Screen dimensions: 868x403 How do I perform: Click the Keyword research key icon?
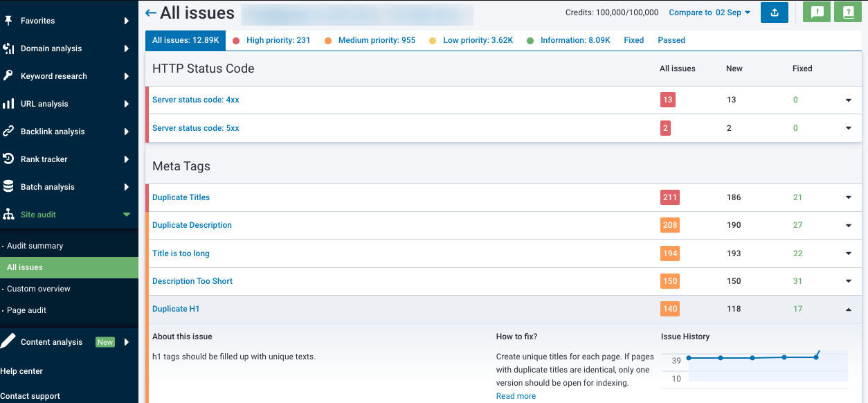[x=8, y=76]
